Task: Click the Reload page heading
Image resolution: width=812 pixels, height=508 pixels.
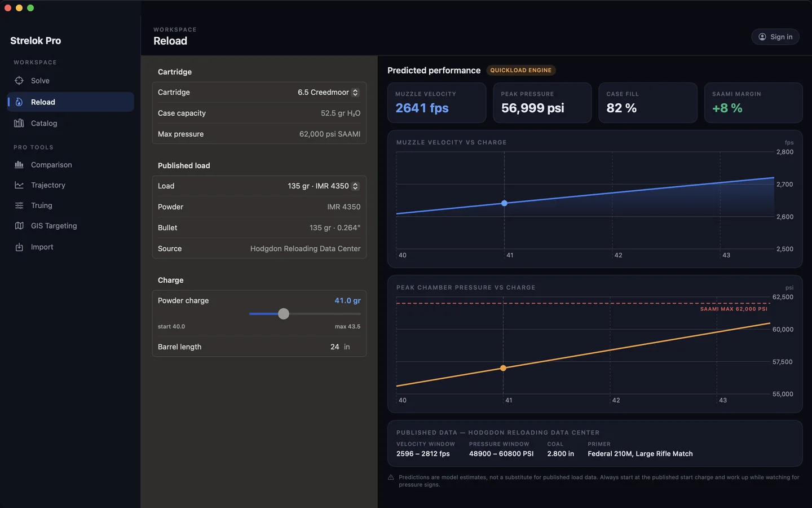Action: 170,41
